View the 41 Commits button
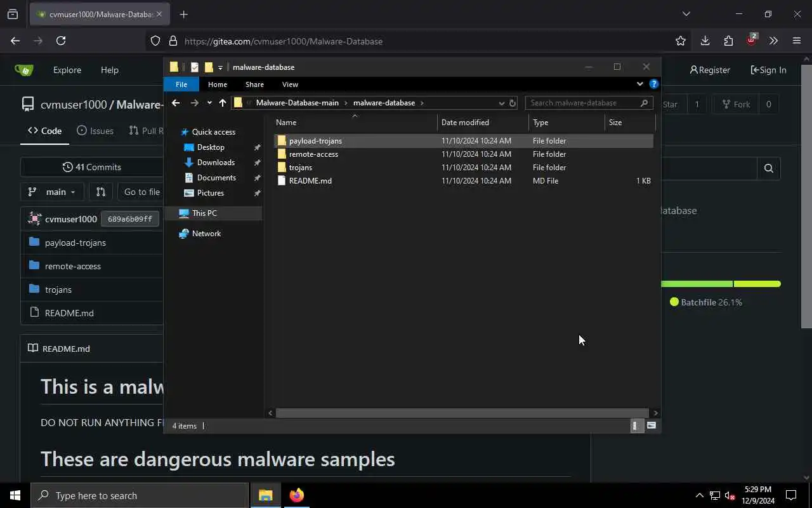This screenshot has height=508, width=812. tap(92, 167)
